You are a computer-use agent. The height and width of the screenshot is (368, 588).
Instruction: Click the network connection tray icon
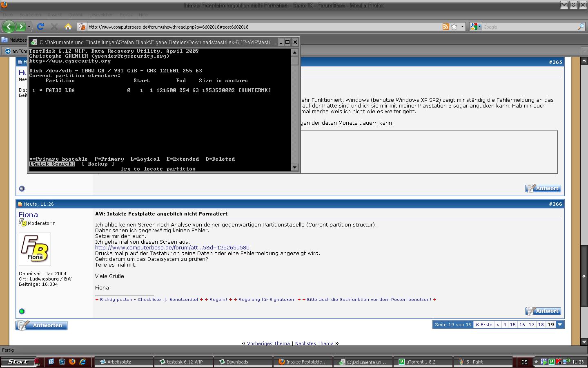click(566, 361)
